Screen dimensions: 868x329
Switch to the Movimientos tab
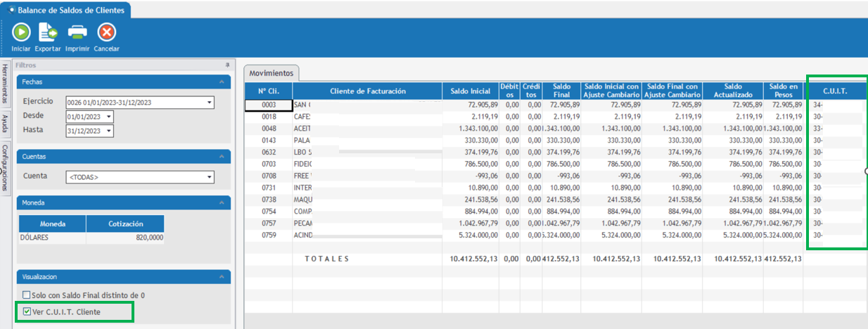click(272, 73)
